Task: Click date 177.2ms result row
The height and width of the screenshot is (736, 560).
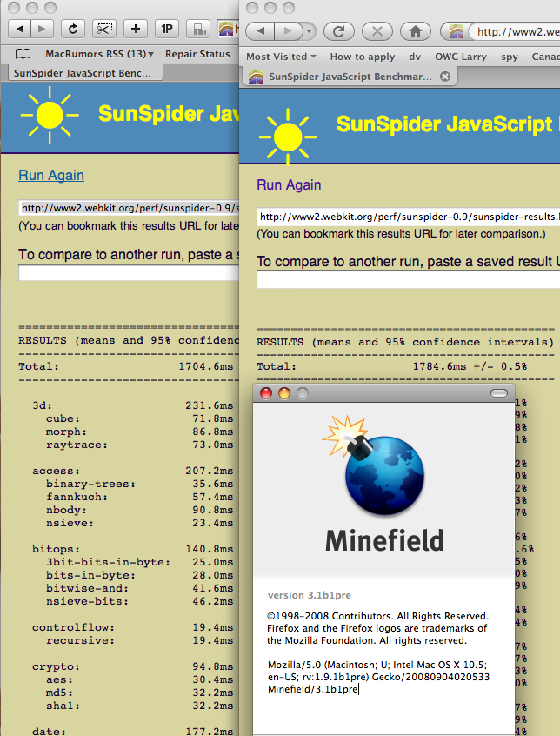Action: tap(133, 732)
